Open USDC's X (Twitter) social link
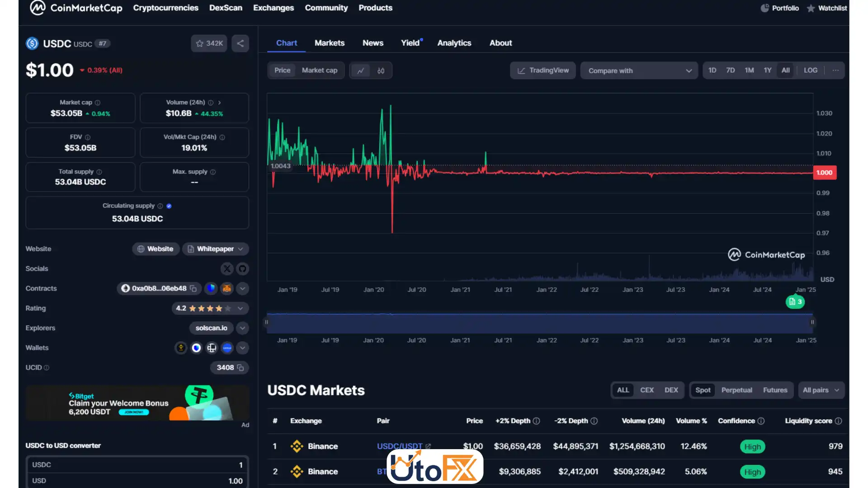Image resolution: width=868 pixels, height=488 pixels. pyautogui.click(x=227, y=269)
